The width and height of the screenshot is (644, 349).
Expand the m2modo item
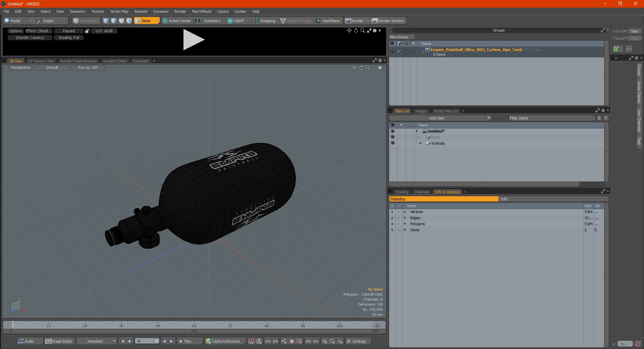click(421, 143)
